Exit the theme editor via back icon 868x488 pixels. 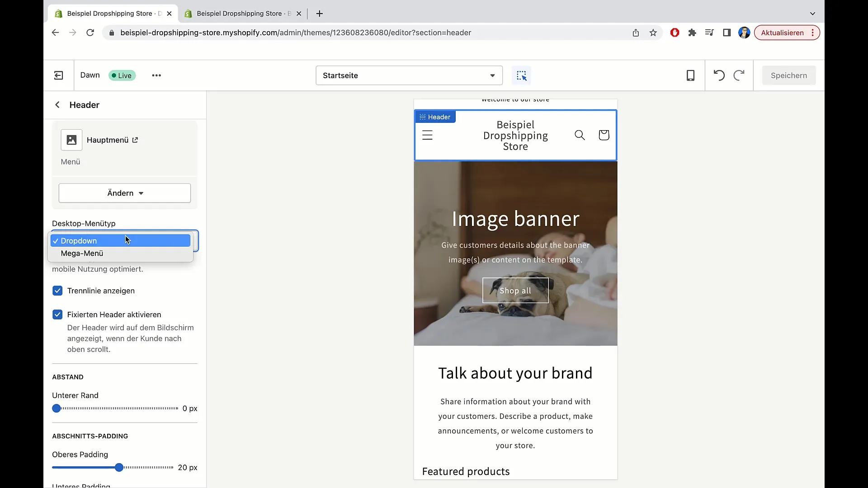[x=59, y=75]
